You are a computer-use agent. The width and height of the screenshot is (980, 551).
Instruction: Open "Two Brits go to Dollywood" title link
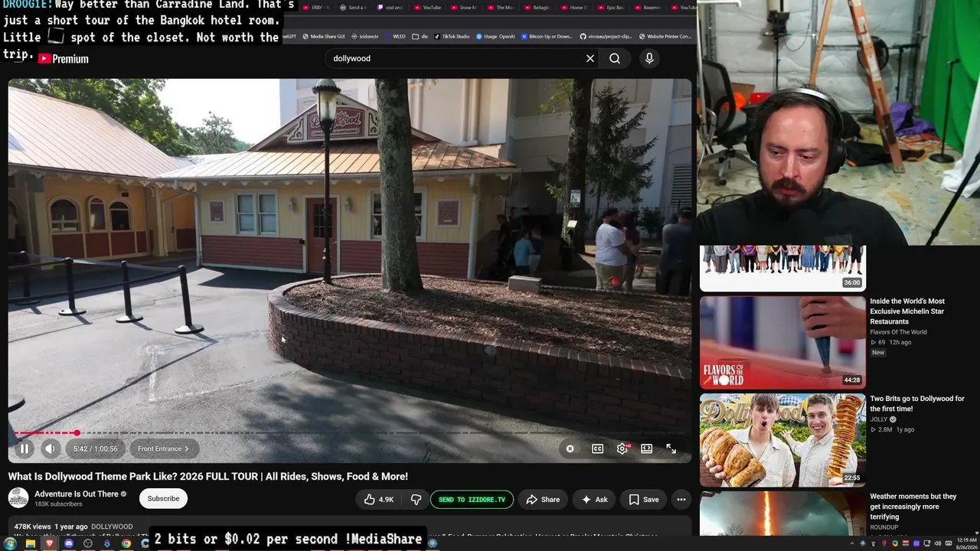(x=917, y=404)
